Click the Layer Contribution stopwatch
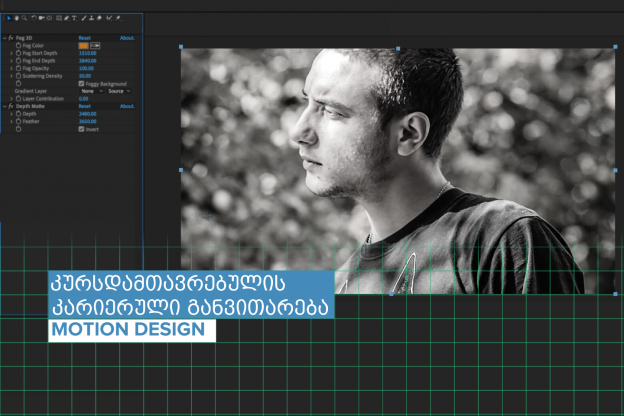 tap(18, 98)
